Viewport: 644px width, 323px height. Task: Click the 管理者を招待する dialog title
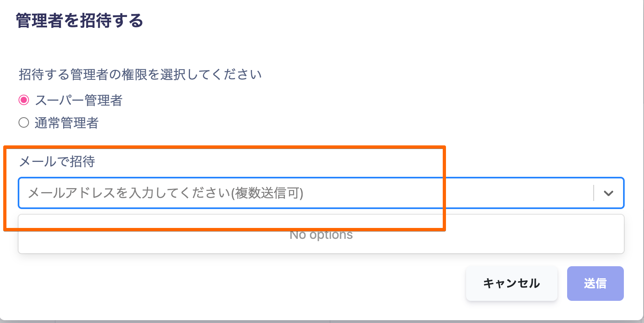[80, 21]
